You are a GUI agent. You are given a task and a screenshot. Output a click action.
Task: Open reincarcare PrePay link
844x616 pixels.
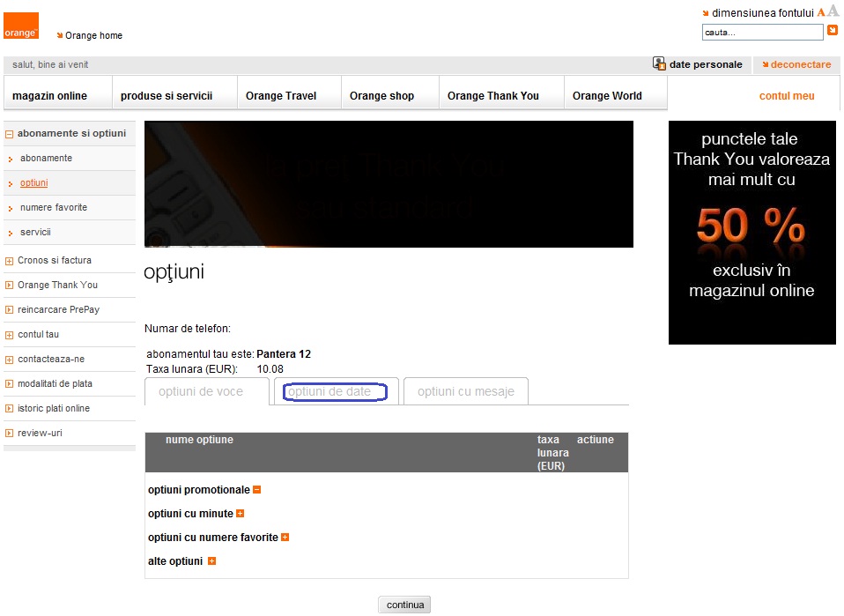(x=59, y=309)
